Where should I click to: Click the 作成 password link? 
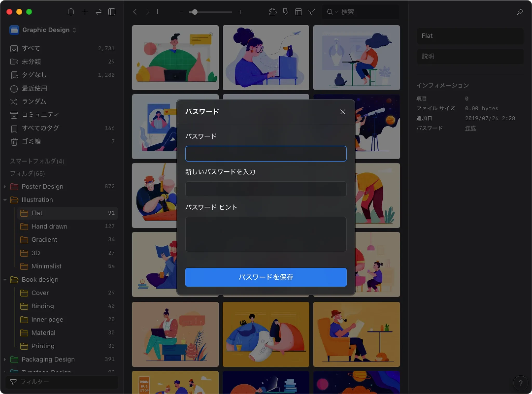470,128
